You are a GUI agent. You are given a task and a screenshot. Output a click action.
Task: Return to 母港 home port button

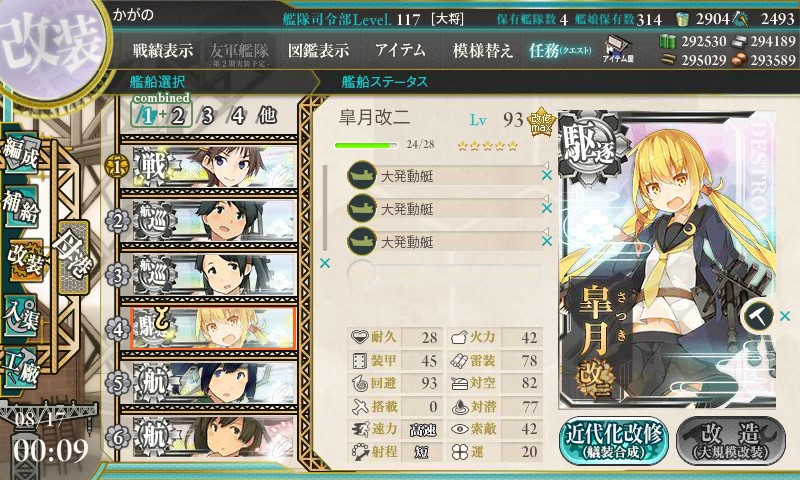[74, 258]
